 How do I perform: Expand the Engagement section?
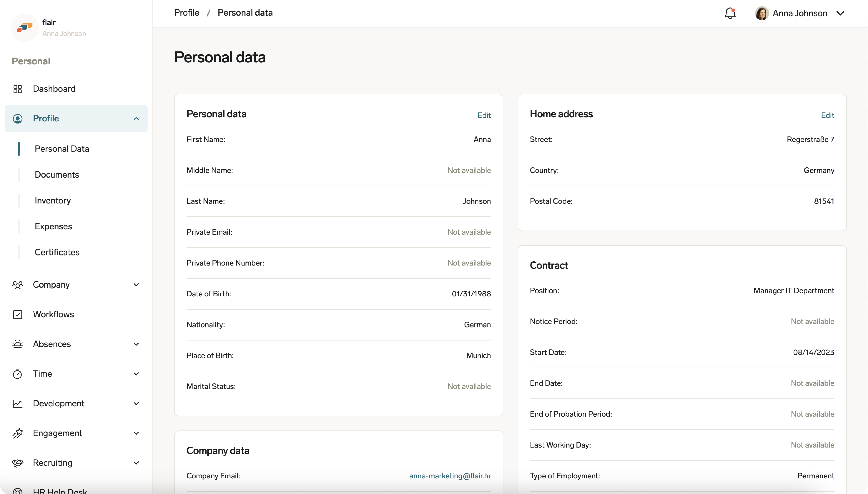pos(136,433)
